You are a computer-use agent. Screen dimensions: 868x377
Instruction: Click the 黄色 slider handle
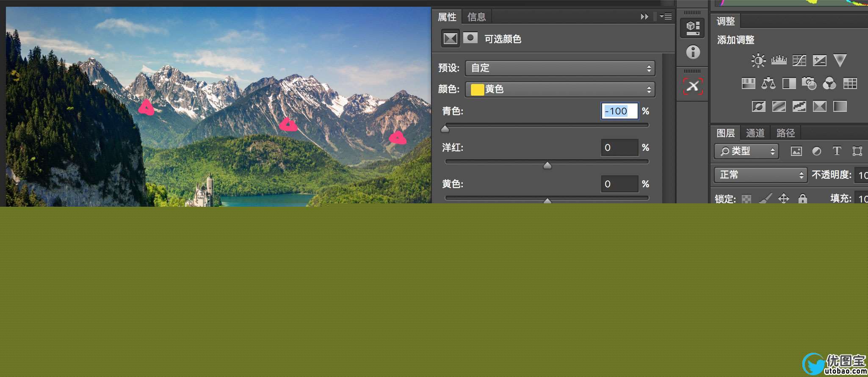point(547,201)
